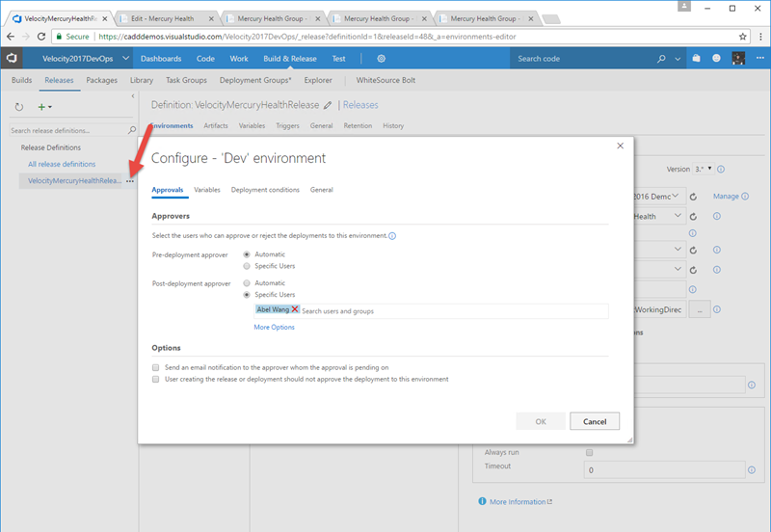The image size is (771, 532).
Task: Collapse the left pane with the chevron
Action: [133, 95]
